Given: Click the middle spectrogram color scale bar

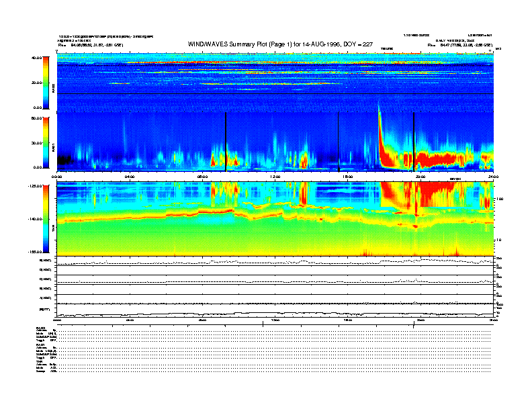Looking at the screenshot, I should pos(46,142).
